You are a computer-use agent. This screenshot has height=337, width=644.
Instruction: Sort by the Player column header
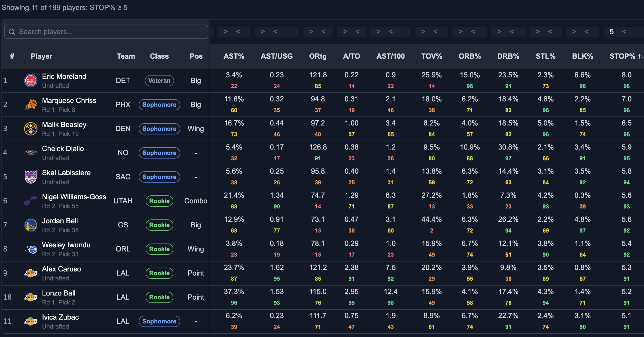[42, 56]
